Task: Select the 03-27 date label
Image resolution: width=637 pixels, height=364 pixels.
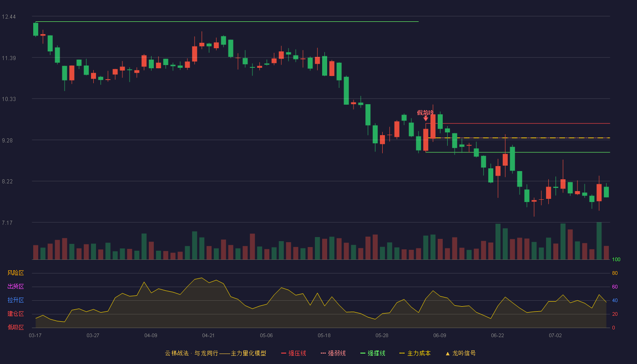Action: pos(93,335)
